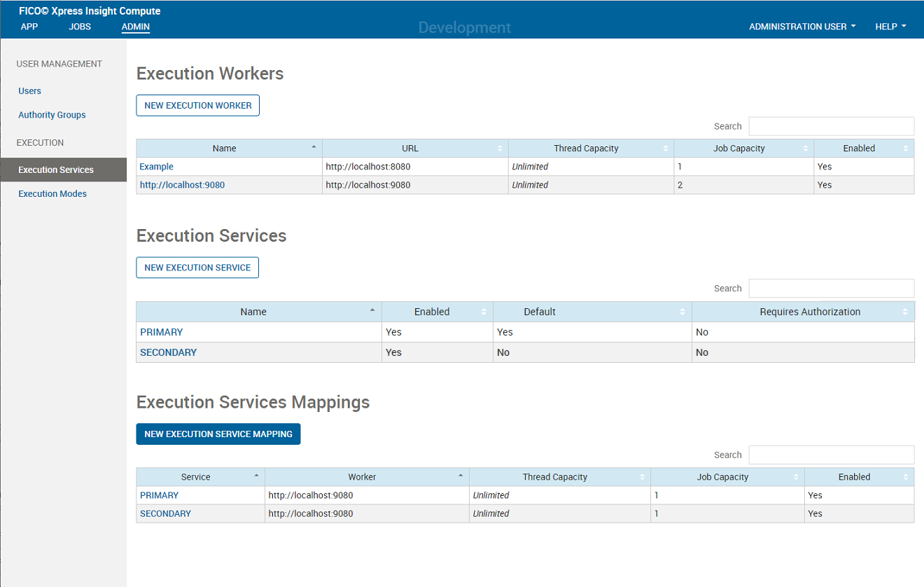Open the PRIMARY execution service link

(162, 332)
